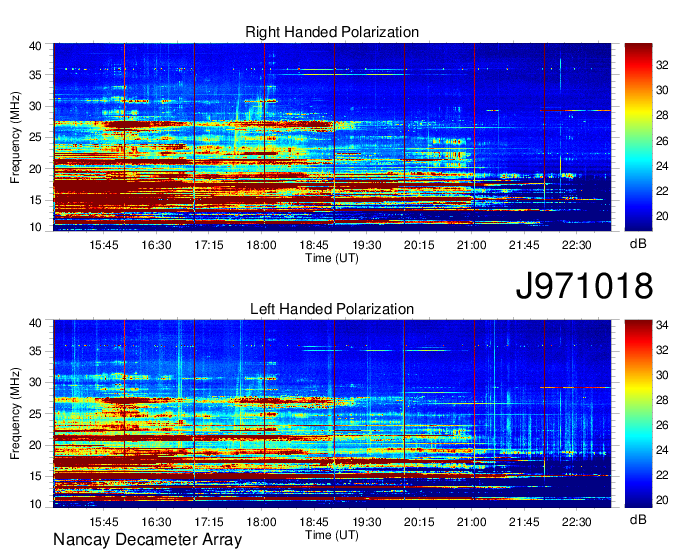Screen dimensions: 680x552
Task: Click the 21:45 tick on Right Handed plot
Action: [524, 245]
